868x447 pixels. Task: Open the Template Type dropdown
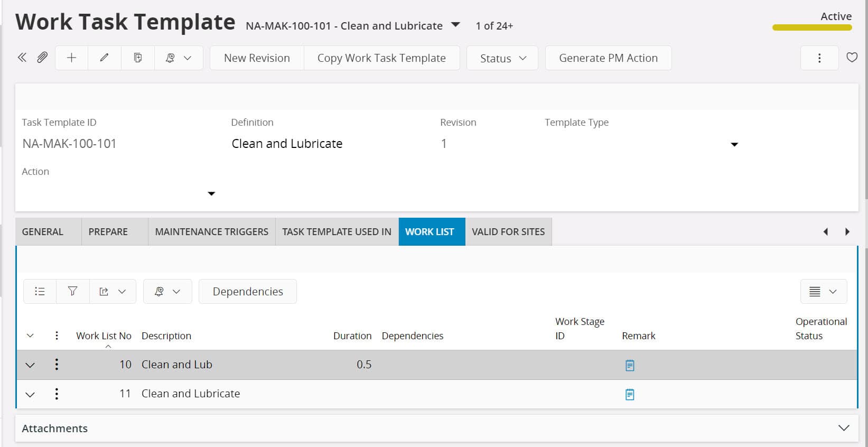coord(734,144)
